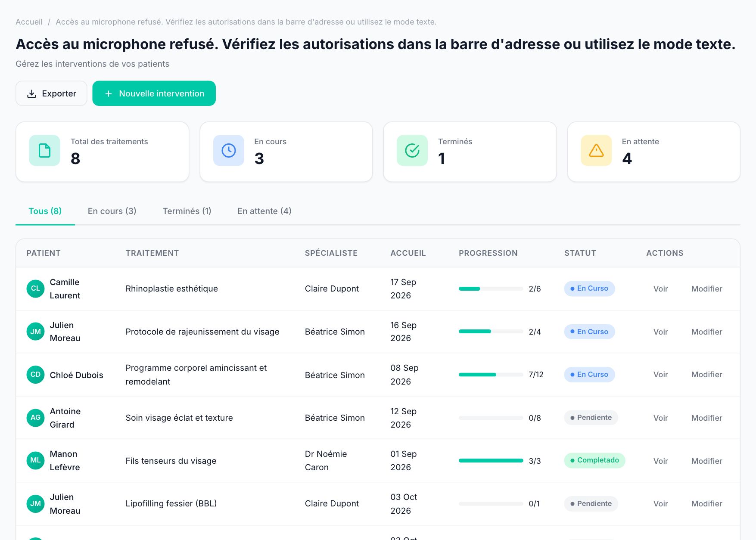
Task: View Manon Lefèvre treatment
Action: (x=660, y=461)
